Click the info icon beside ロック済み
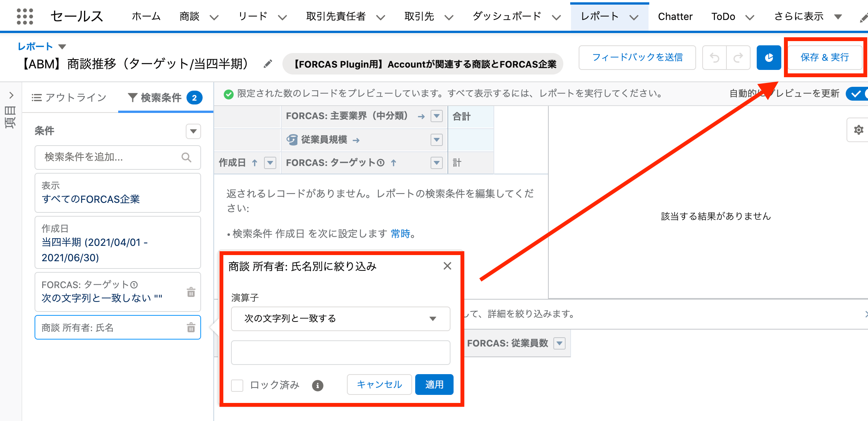Image resolution: width=868 pixels, height=421 pixels. (x=317, y=385)
